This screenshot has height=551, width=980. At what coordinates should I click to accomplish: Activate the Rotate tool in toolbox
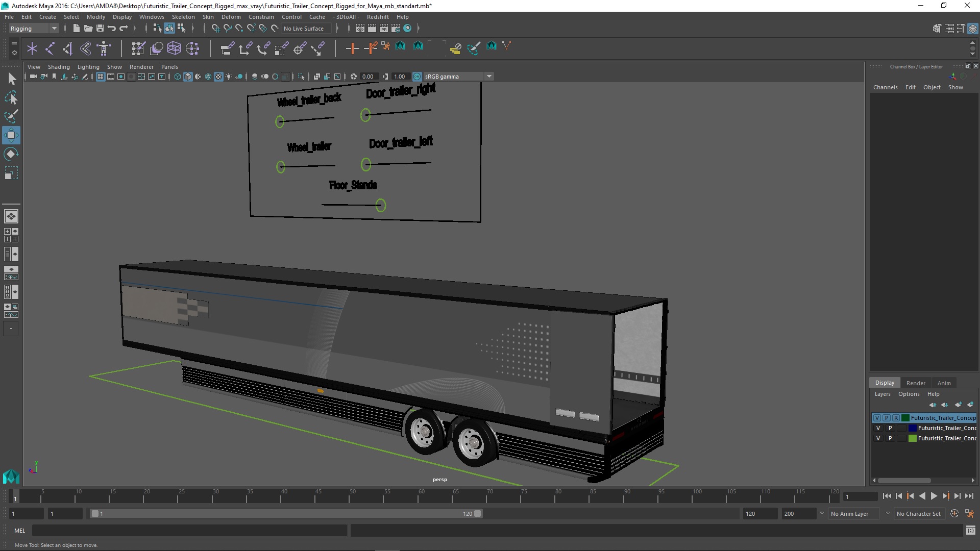click(11, 154)
